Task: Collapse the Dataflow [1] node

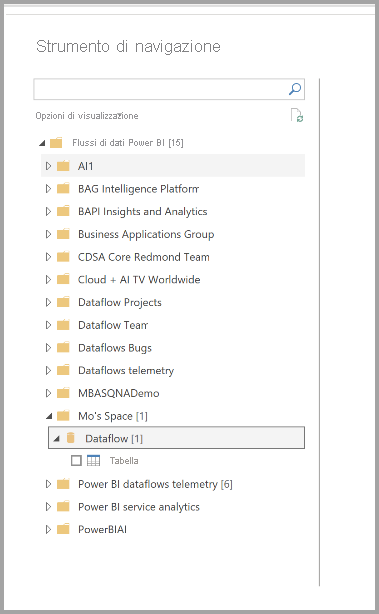Action: (56, 439)
